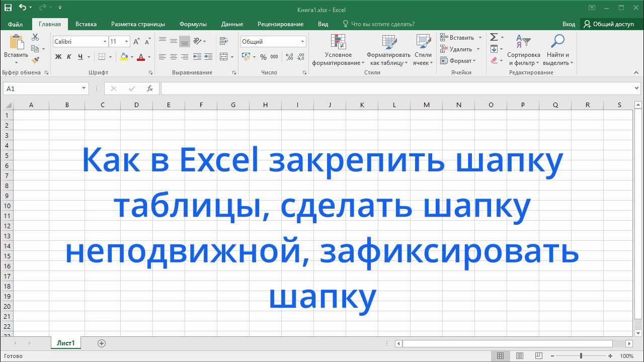Apply fill color with the paint bucket icon

(x=124, y=57)
